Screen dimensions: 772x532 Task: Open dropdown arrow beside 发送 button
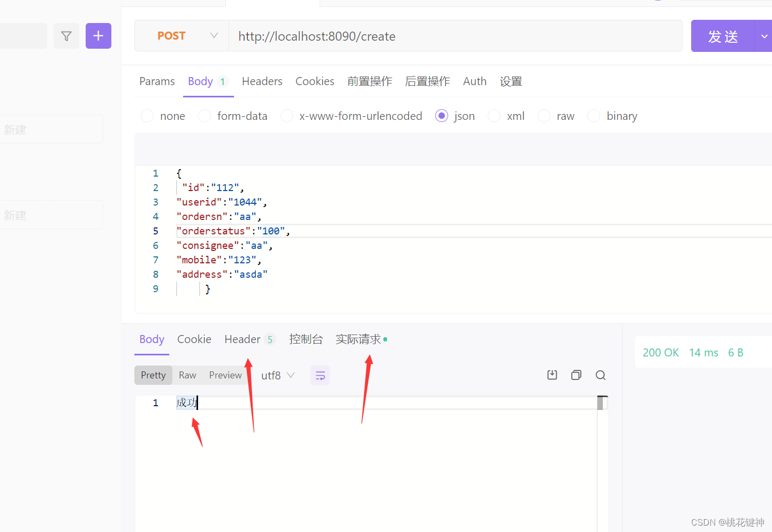[x=764, y=36]
